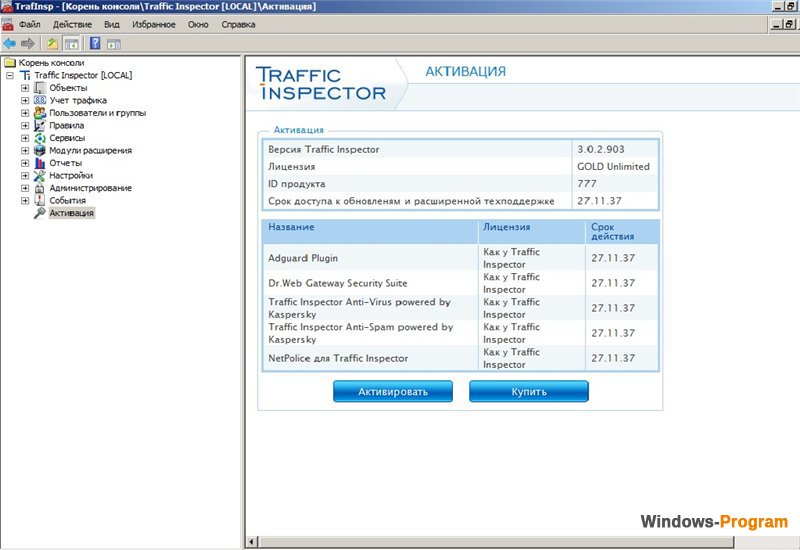Open the Справка menu
Screen dimensions: 800x550
click(x=238, y=24)
